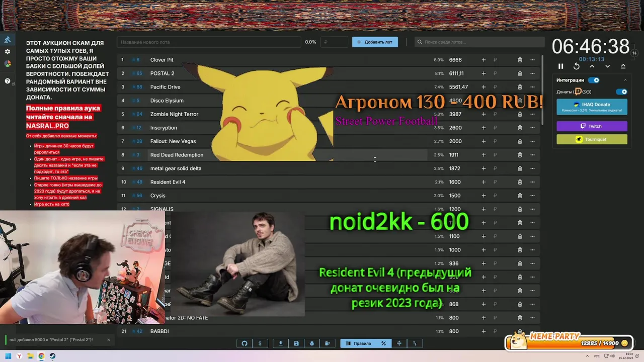Open settings gear in left sidebar
The width and height of the screenshot is (644, 362).
(x=8, y=52)
